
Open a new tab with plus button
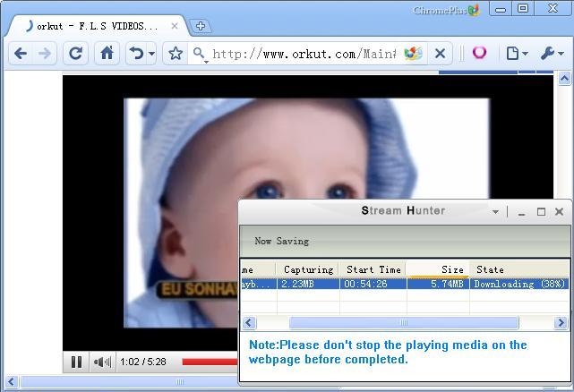click(x=201, y=26)
